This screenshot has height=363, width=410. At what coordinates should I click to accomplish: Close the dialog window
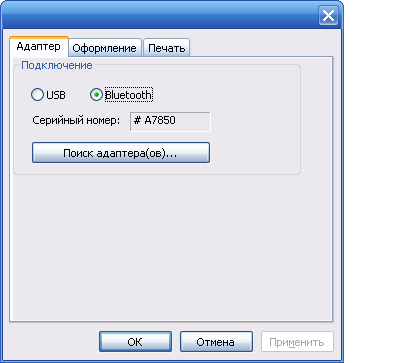click(328, 16)
